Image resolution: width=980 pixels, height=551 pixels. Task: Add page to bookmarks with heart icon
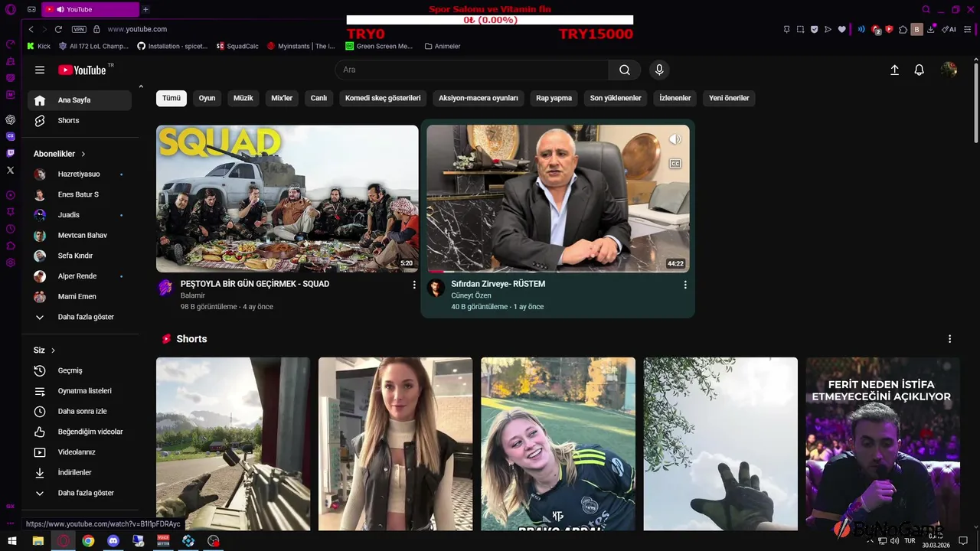pos(842,29)
